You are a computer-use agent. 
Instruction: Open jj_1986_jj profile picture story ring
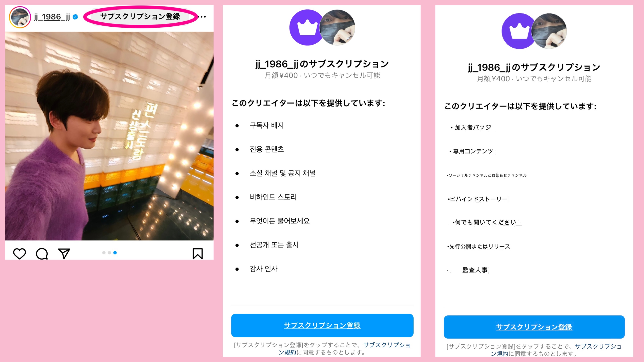(20, 17)
